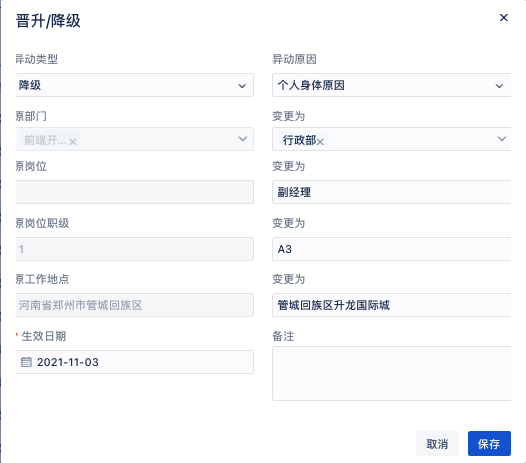Focus the 管城回族区升龙国际城 location field

pyautogui.click(x=391, y=305)
